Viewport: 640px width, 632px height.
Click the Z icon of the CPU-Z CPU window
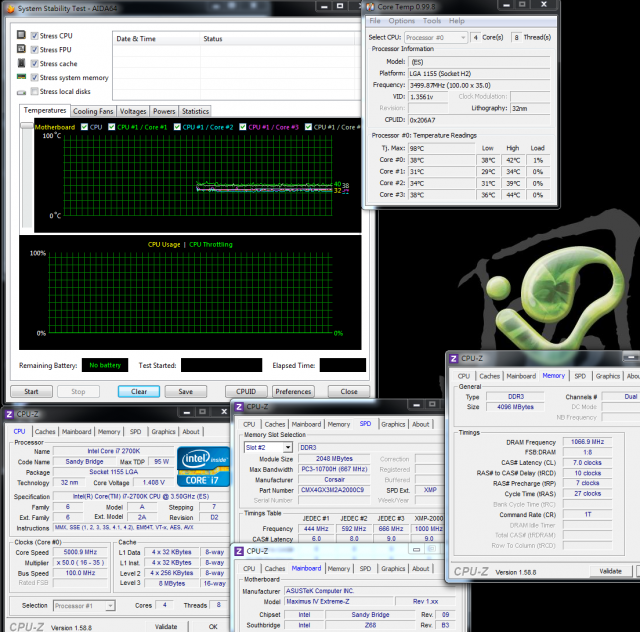pos(9,414)
